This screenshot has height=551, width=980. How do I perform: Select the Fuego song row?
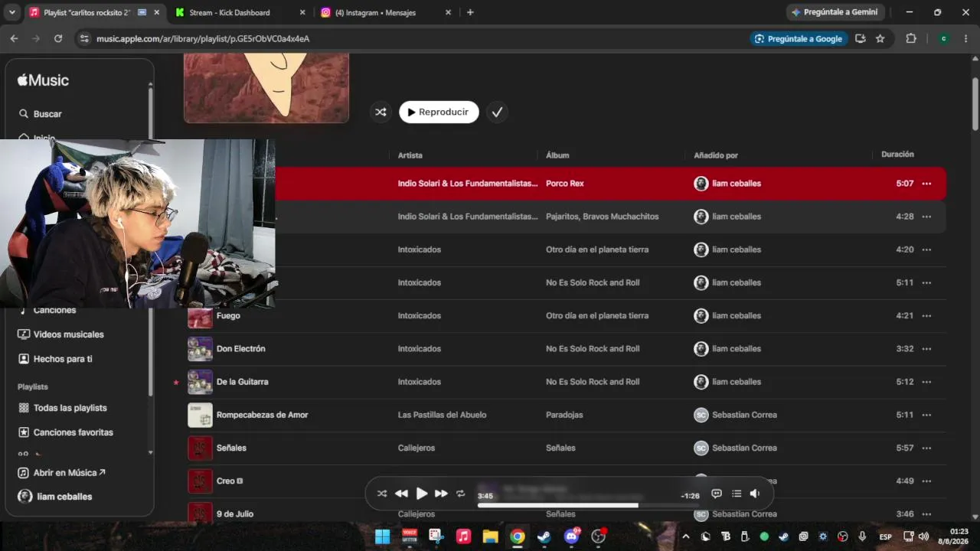coord(567,316)
